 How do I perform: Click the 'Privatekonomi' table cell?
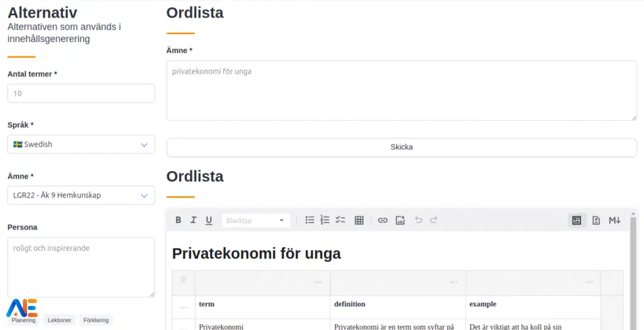[262, 325]
